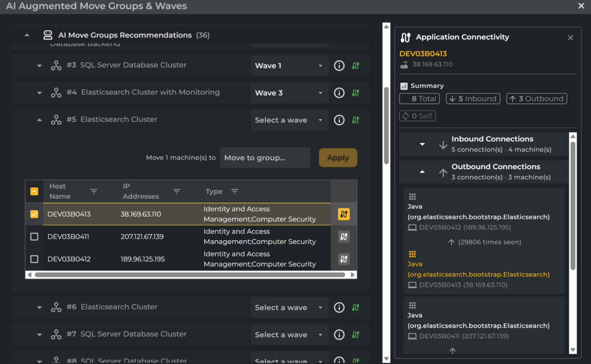Click DEV03B0412 (189.96.125.195) outbound entry

(465, 228)
